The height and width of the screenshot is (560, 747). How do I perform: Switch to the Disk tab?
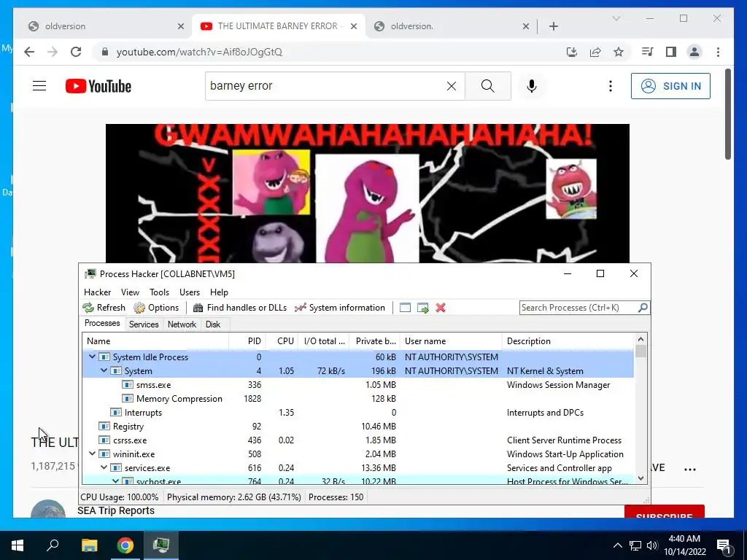click(x=213, y=324)
